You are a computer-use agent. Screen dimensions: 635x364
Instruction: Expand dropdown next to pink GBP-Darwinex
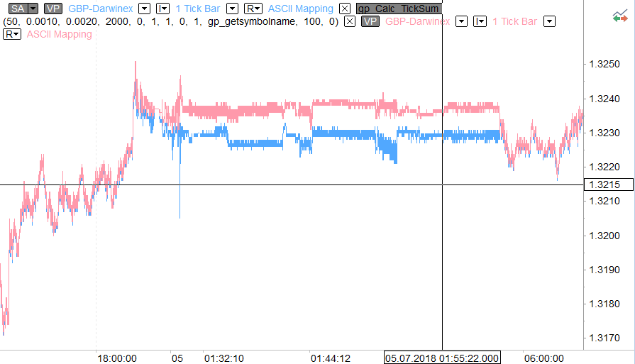pyautogui.click(x=461, y=21)
